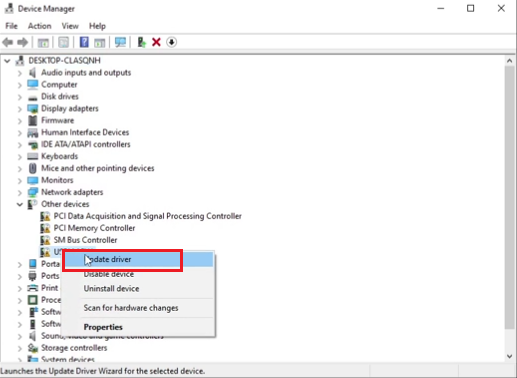Click the vertical scrollbar down arrow

click(x=509, y=356)
